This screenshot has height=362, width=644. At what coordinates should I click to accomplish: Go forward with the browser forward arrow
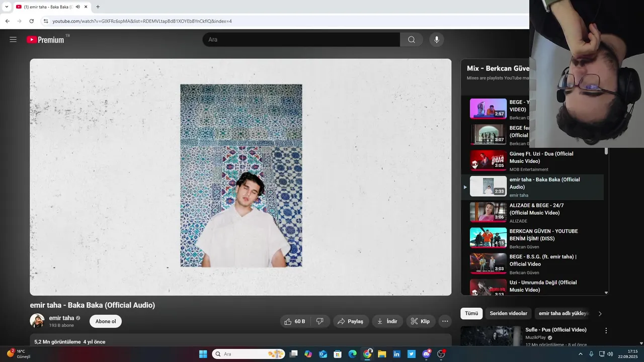coord(19,21)
